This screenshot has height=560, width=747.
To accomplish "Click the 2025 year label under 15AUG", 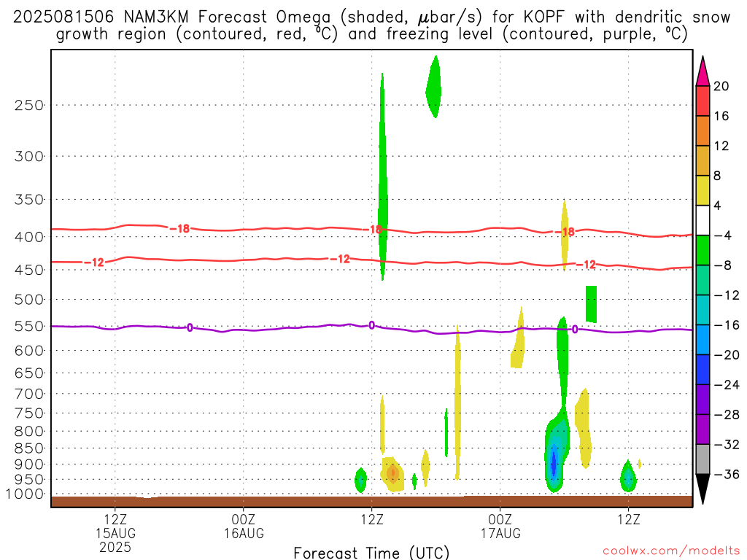I will pos(115,547).
